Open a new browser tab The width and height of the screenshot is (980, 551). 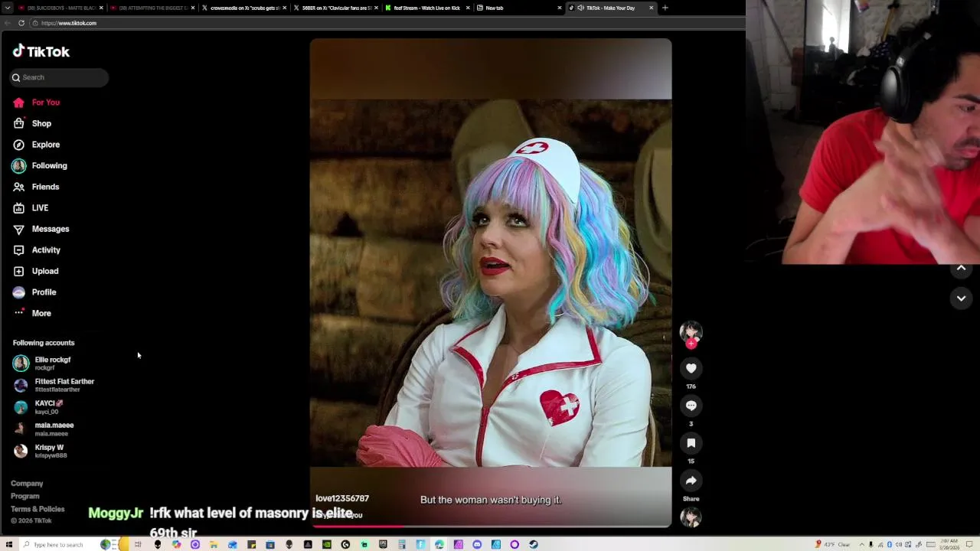pyautogui.click(x=665, y=8)
